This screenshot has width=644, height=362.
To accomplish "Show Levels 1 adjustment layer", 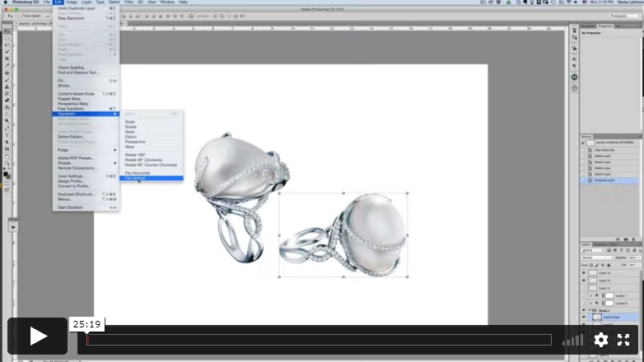I will [x=584, y=296].
